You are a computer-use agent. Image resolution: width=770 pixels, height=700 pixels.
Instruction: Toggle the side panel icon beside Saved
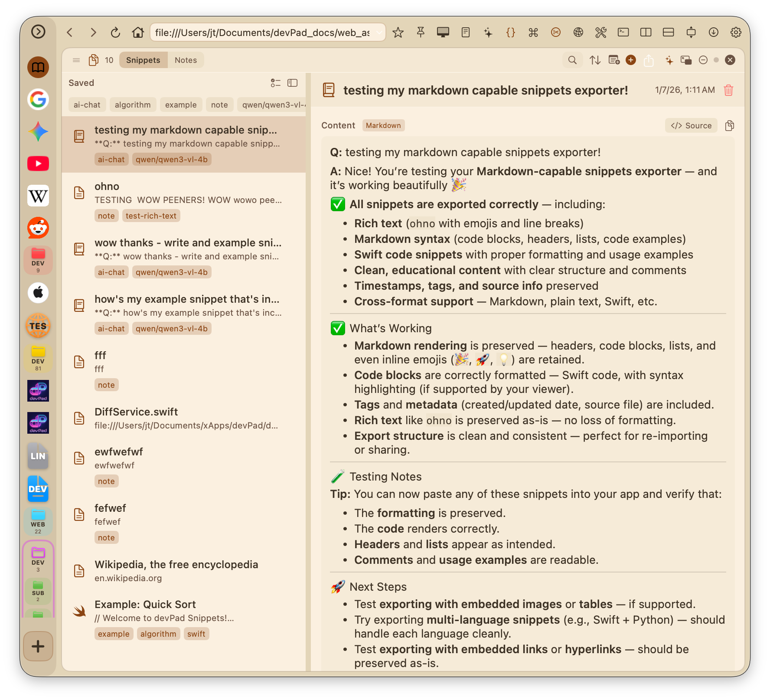tap(292, 83)
